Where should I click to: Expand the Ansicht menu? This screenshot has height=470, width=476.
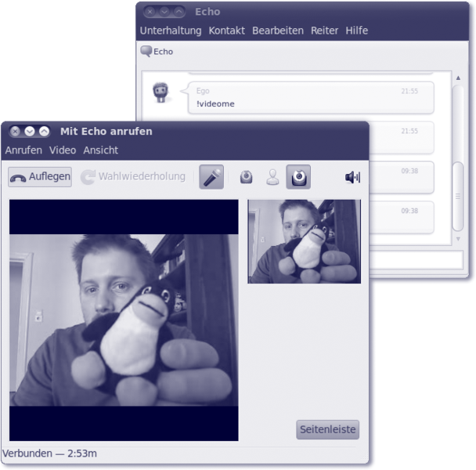click(100, 150)
